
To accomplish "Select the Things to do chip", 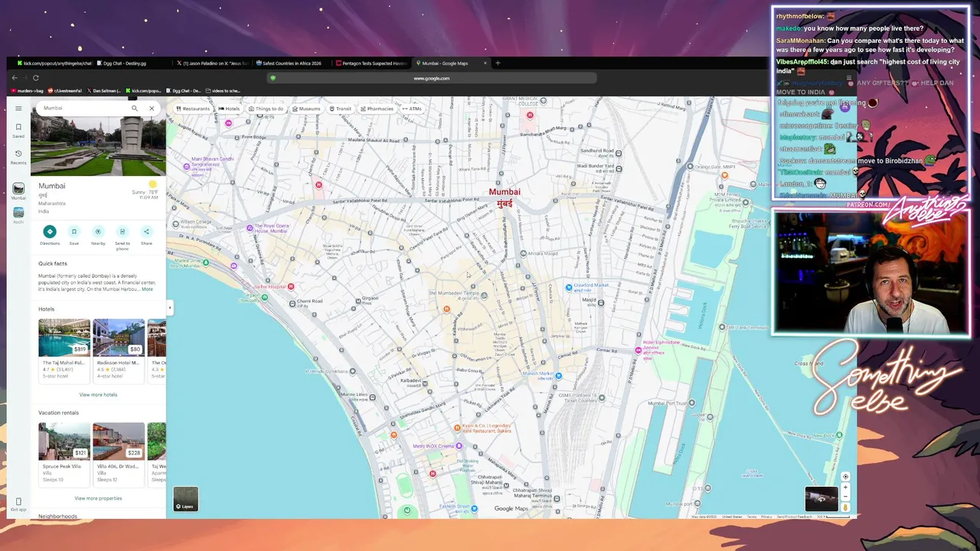I will [x=266, y=109].
